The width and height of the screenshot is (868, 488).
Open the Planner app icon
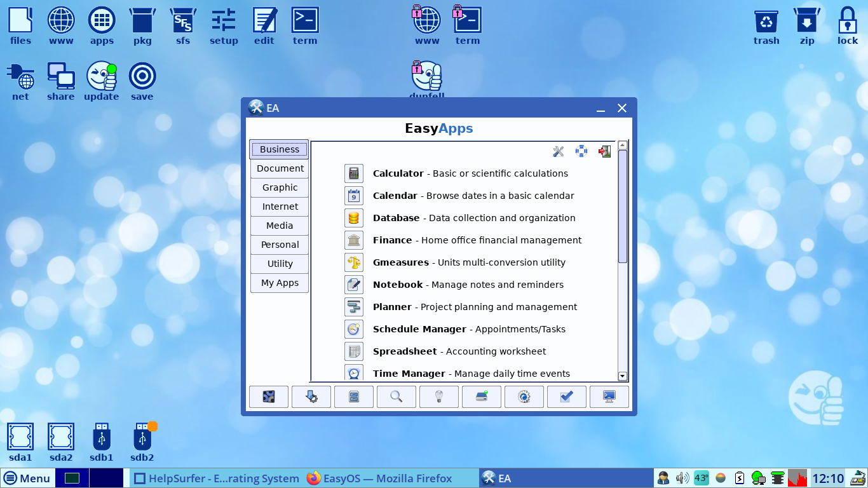click(x=354, y=307)
